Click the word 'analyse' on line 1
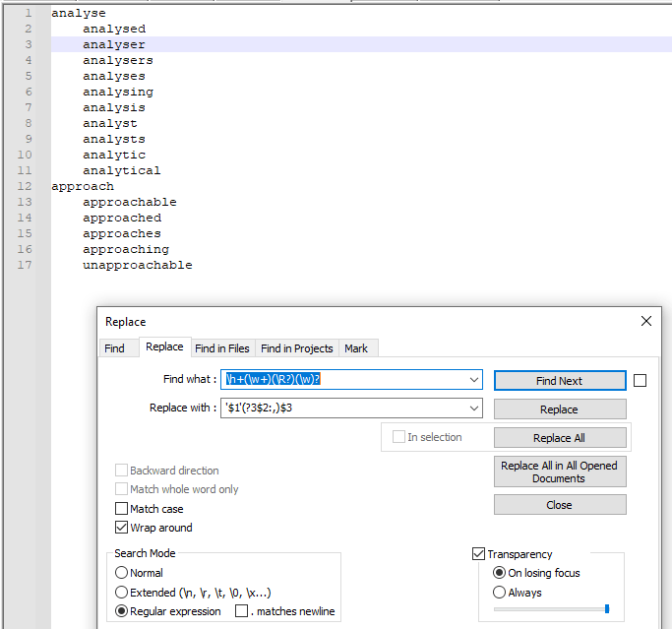This screenshot has width=672, height=629. click(x=79, y=14)
